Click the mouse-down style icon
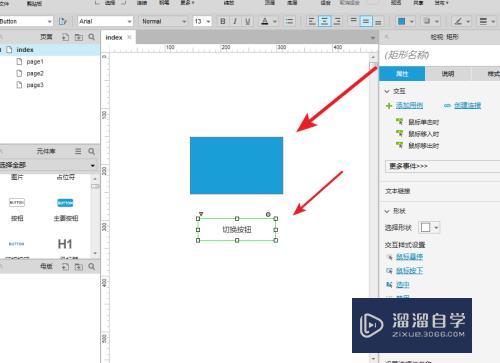The height and width of the screenshot is (363, 500). tap(389, 271)
